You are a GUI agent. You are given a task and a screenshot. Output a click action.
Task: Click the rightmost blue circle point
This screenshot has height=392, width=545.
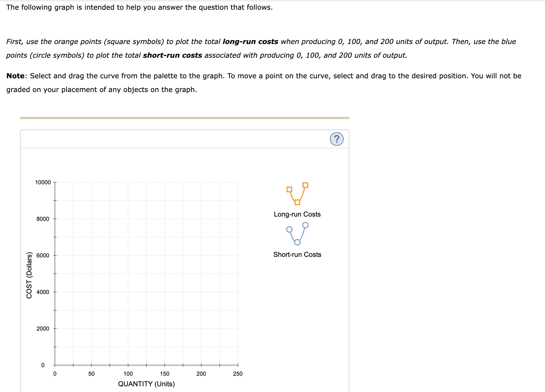(x=306, y=225)
